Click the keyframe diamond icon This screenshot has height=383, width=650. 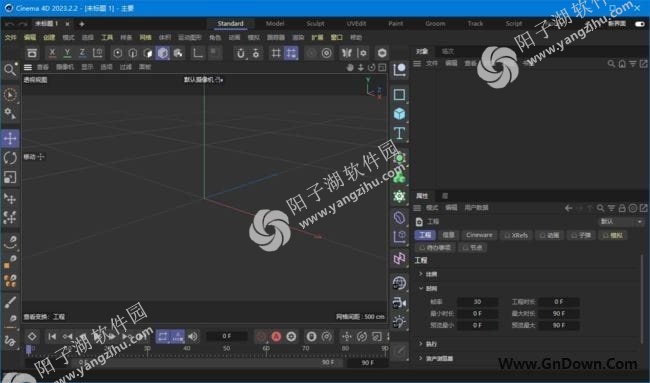pyautogui.click(x=32, y=337)
